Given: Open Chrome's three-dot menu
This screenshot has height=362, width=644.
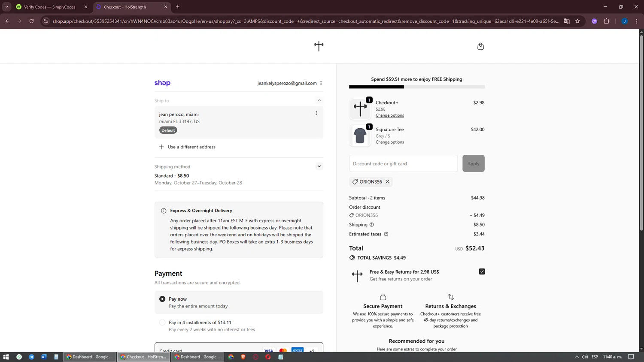Looking at the screenshot, I should pyautogui.click(x=637, y=21).
